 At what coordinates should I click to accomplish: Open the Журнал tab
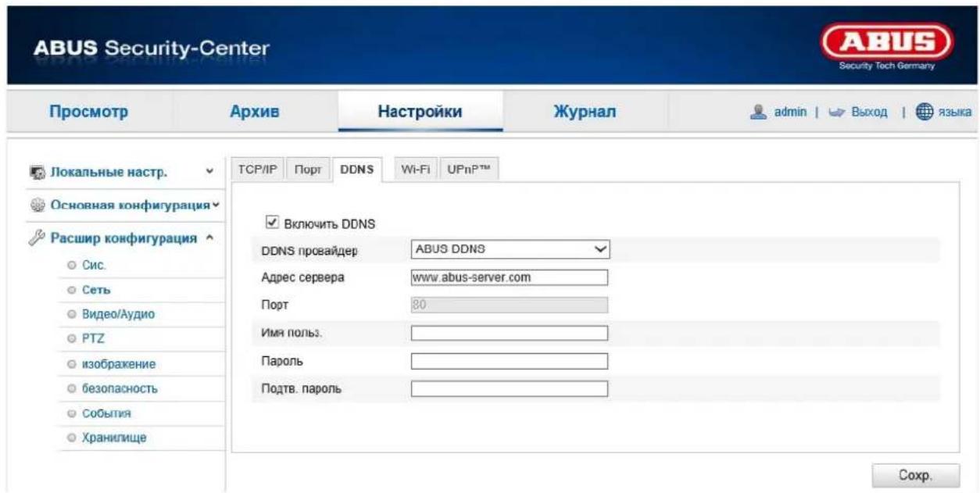point(585,112)
